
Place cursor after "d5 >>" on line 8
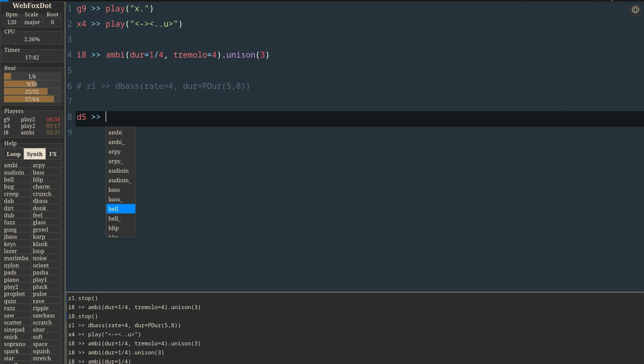pyautogui.click(x=106, y=117)
